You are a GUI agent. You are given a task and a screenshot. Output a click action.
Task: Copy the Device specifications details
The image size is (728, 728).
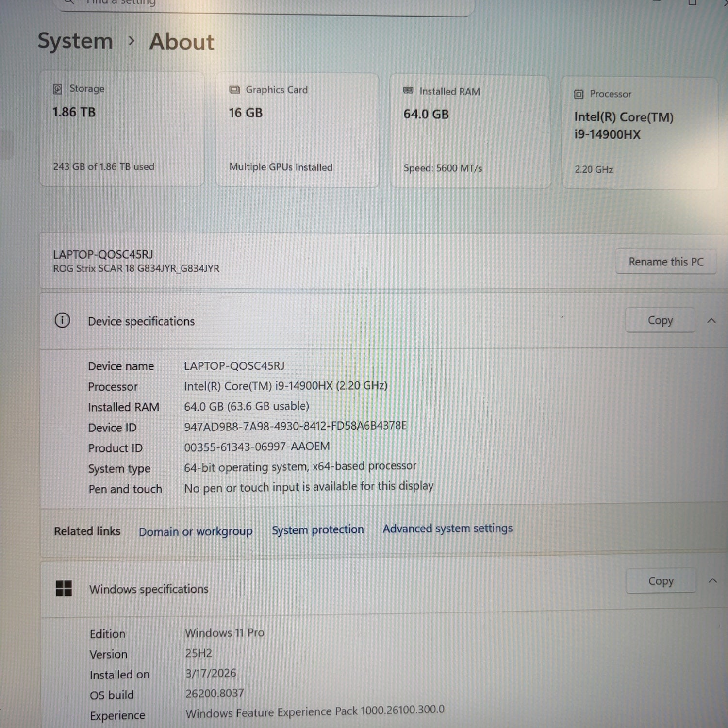pyautogui.click(x=660, y=320)
